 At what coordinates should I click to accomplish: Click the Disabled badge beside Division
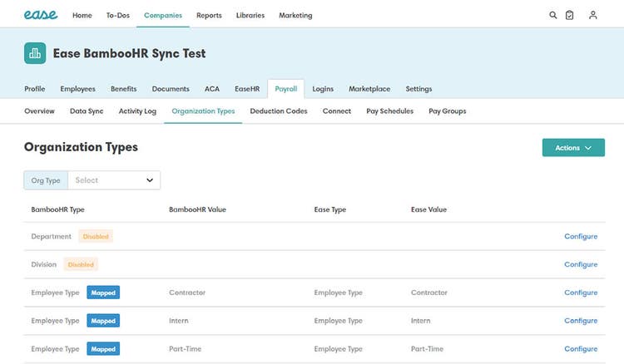pyautogui.click(x=81, y=264)
